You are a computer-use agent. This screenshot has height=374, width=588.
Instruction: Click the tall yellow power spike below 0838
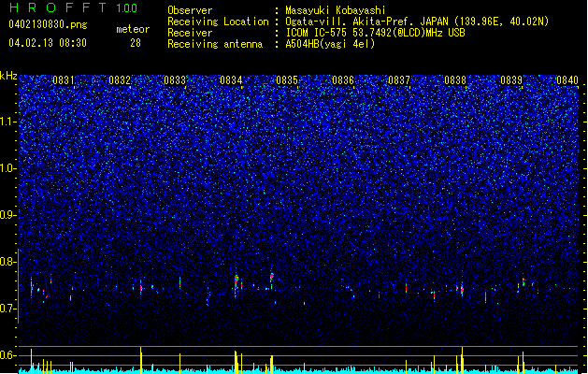462,359
